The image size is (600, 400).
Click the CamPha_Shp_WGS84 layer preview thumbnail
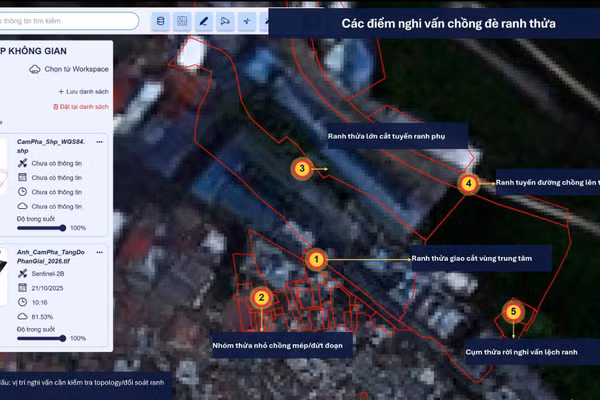pos(3,167)
